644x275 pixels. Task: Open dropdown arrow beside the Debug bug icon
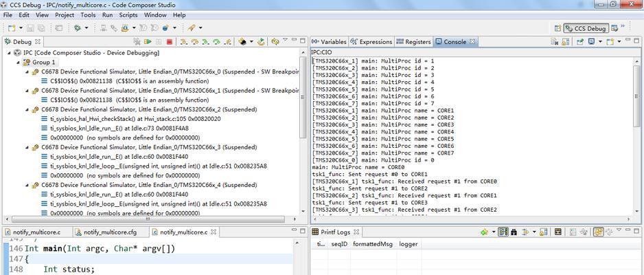[x=87, y=28]
